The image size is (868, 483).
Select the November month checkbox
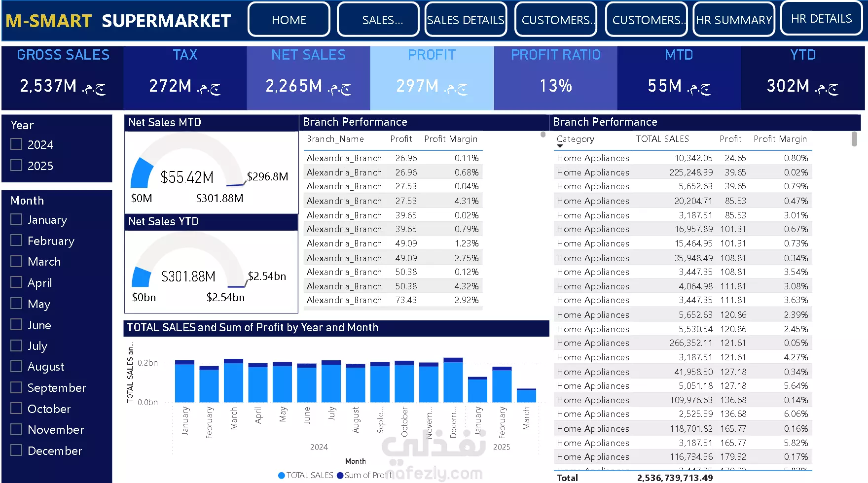(16, 429)
